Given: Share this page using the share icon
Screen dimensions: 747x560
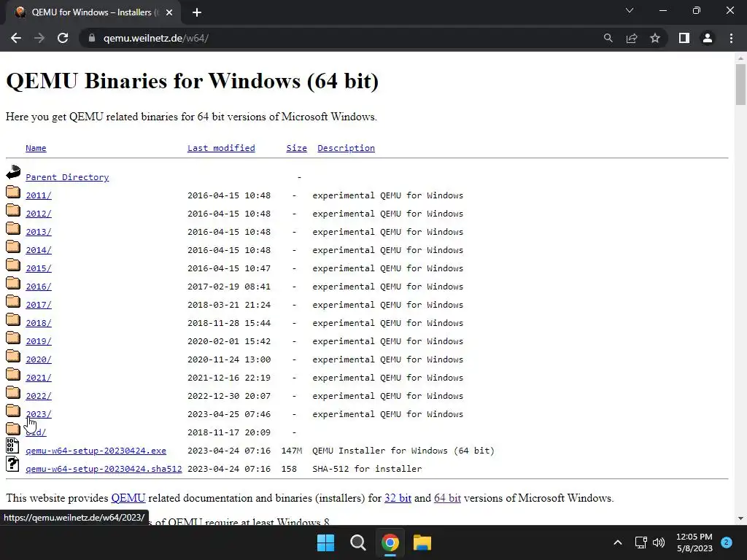Looking at the screenshot, I should coord(632,38).
